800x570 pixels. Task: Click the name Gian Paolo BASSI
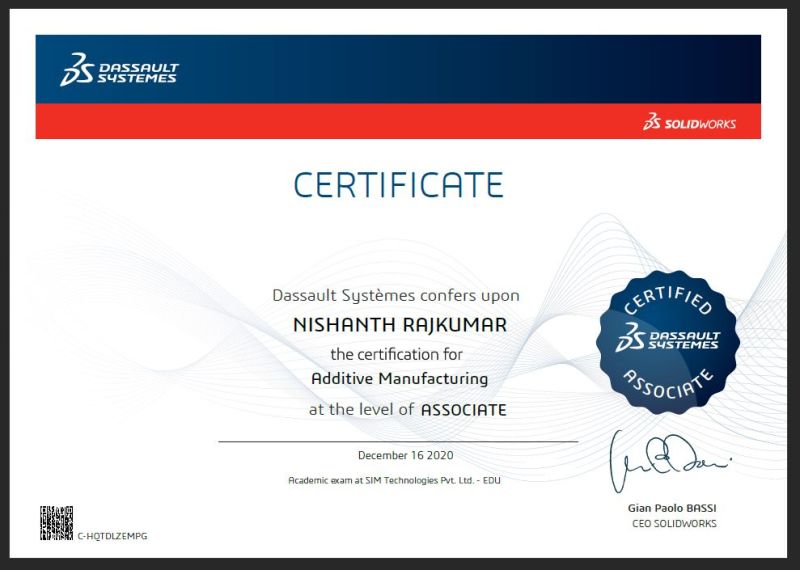click(672, 508)
